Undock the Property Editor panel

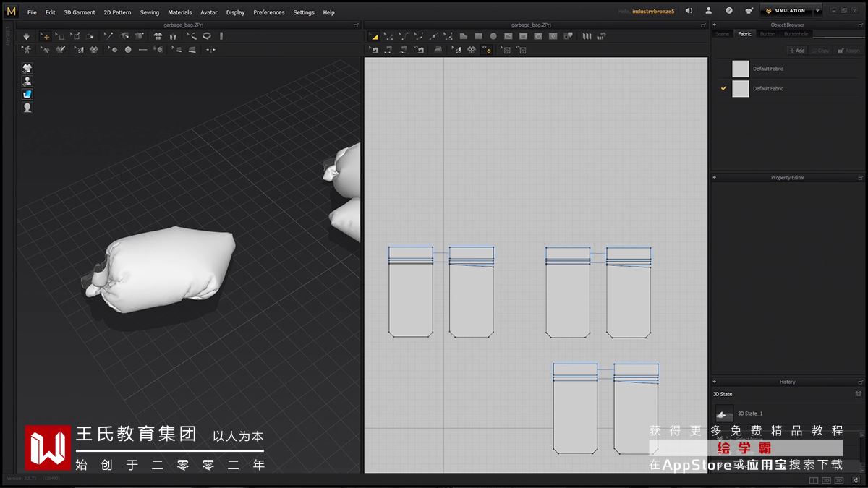click(x=861, y=177)
